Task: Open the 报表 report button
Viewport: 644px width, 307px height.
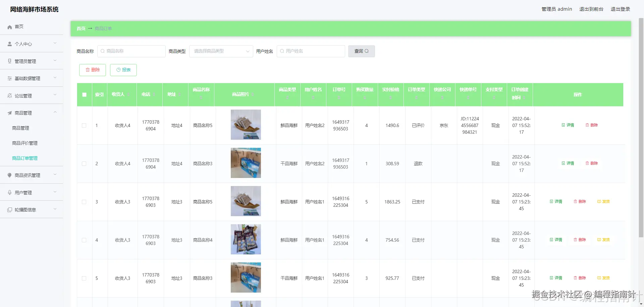Action: [123, 70]
